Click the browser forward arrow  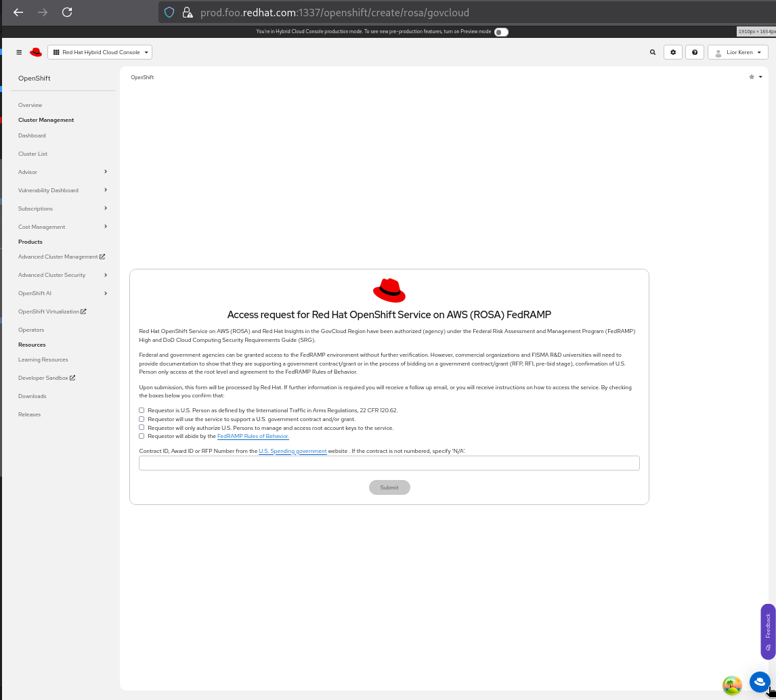[43, 12]
